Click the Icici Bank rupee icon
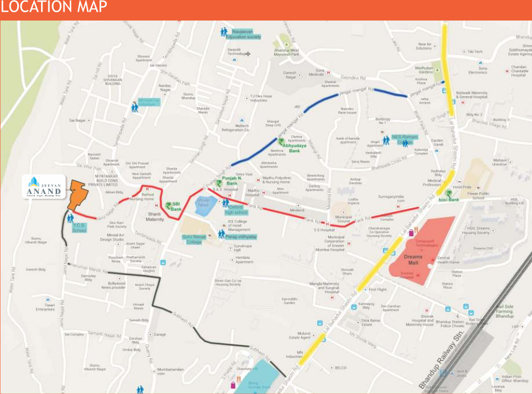Screen dimensions: 532x394 (x=449, y=193)
